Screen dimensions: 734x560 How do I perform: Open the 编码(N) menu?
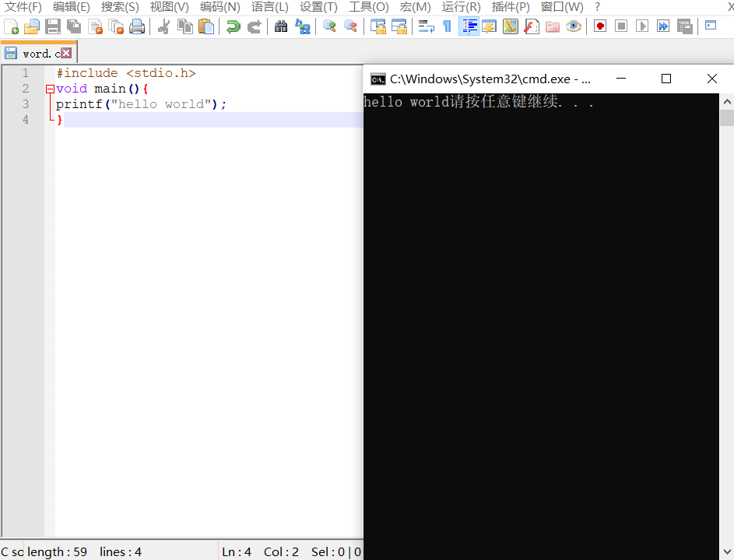tap(219, 7)
